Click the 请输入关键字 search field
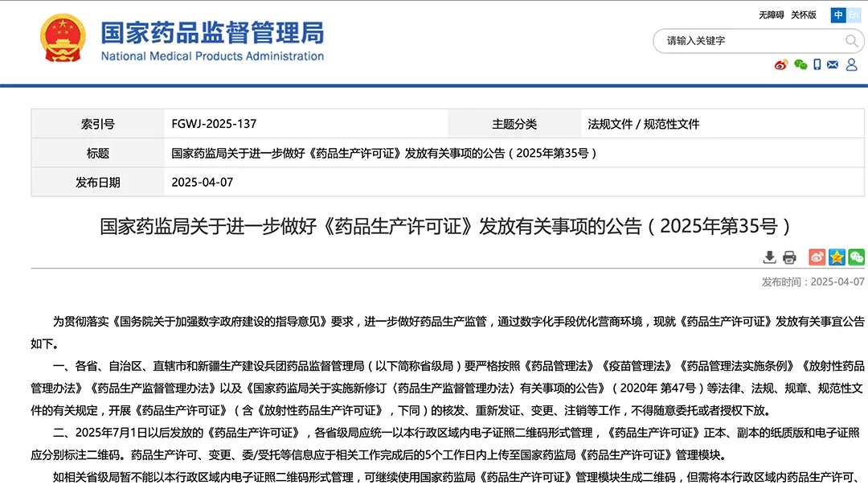Image resolution: width=868 pixels, height=489 pixels. 747,40
